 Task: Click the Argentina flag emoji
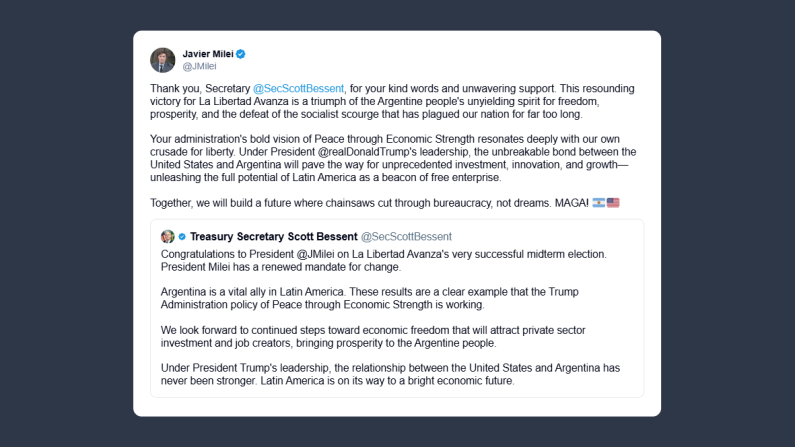point(598,202)
